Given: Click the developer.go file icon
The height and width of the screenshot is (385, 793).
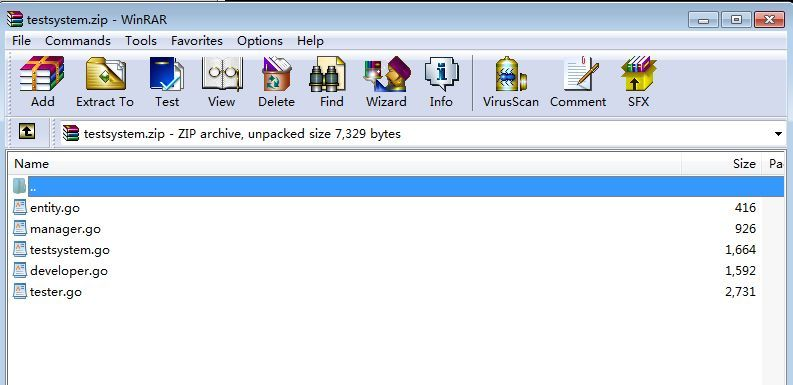Looking at the screenshot, I should coord(20,271).
